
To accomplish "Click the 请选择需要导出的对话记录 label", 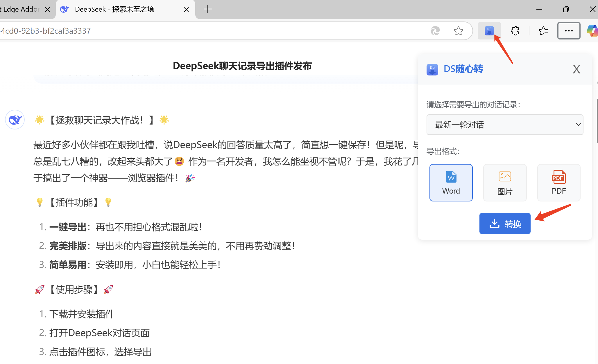I will [x=473, y=105].
